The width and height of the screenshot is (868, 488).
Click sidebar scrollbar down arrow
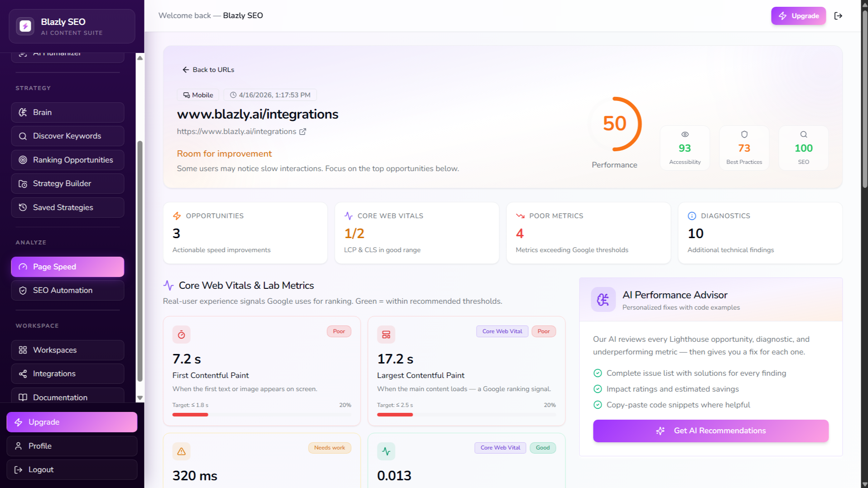click(140, 398)
